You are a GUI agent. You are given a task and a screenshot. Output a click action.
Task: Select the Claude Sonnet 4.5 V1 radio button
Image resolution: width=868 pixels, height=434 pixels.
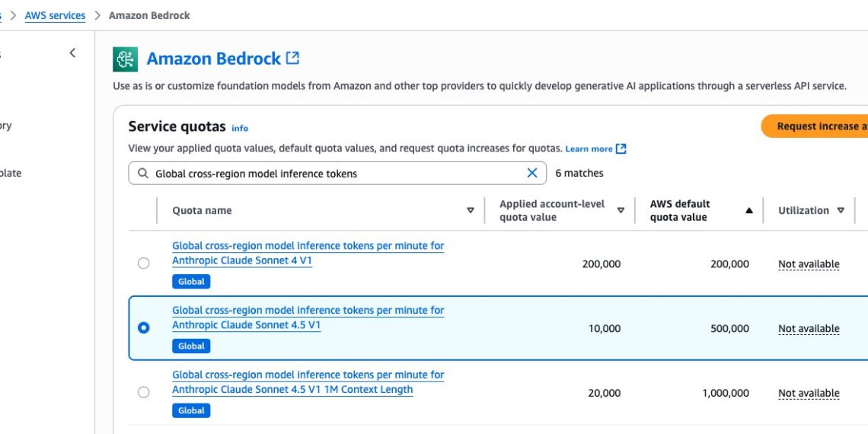point(143,327)
